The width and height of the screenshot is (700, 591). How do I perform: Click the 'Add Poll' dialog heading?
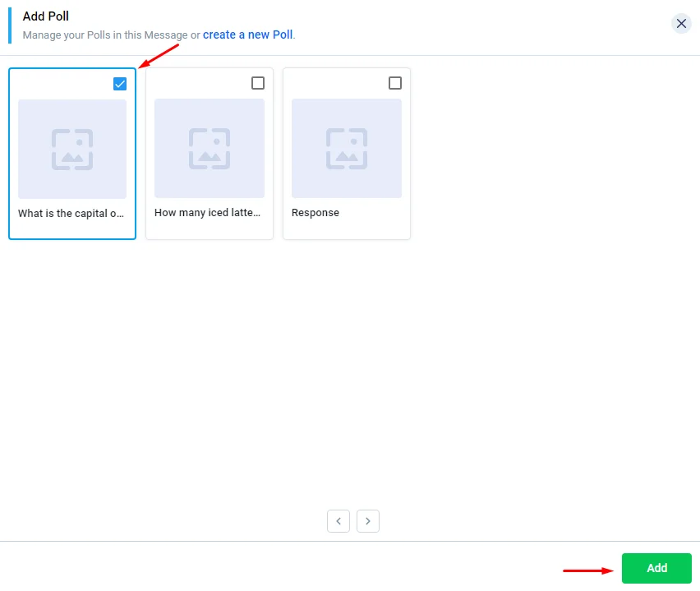(x=45, y=16)
